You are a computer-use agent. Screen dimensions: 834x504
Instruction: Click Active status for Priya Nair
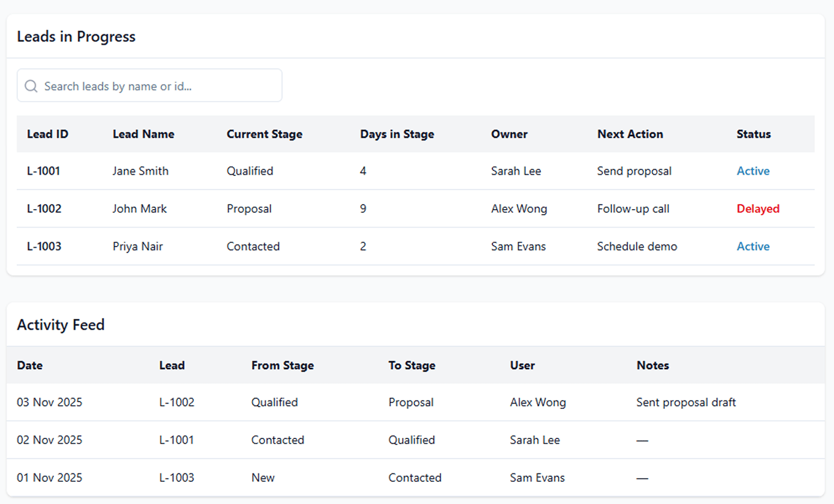[752, 246]
